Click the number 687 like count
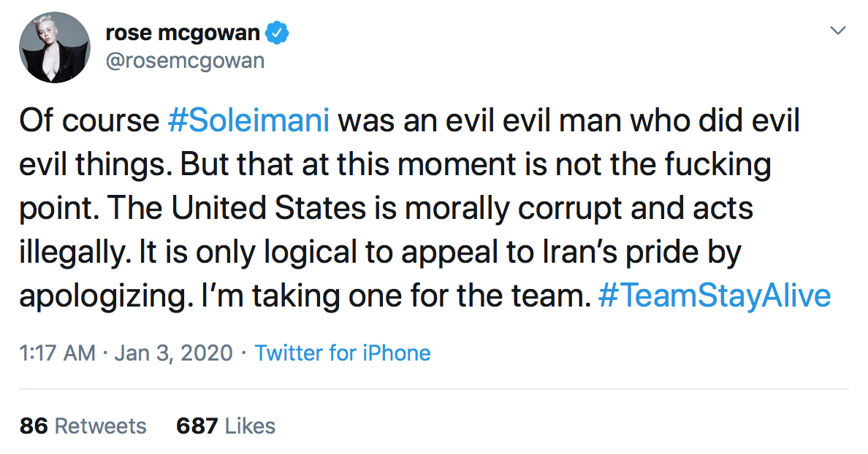The image size is (868, 454). [197, 426]
